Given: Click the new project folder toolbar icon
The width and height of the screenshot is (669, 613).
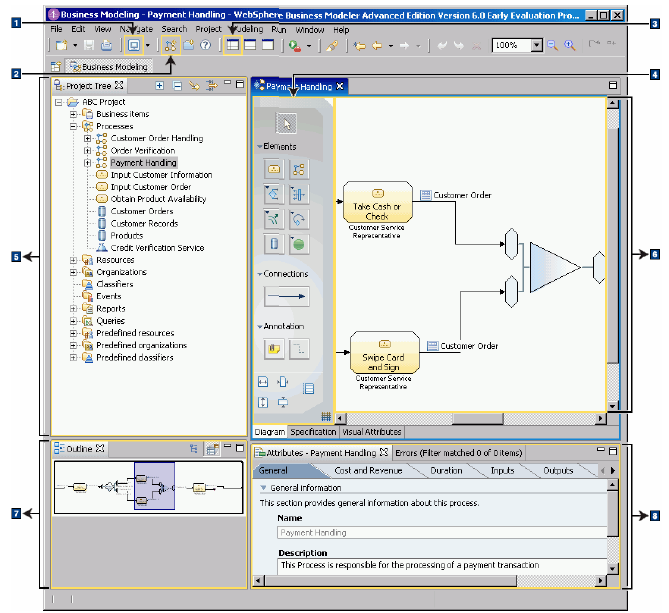Looking at the screenshot, I should click(x=189, y=45).
